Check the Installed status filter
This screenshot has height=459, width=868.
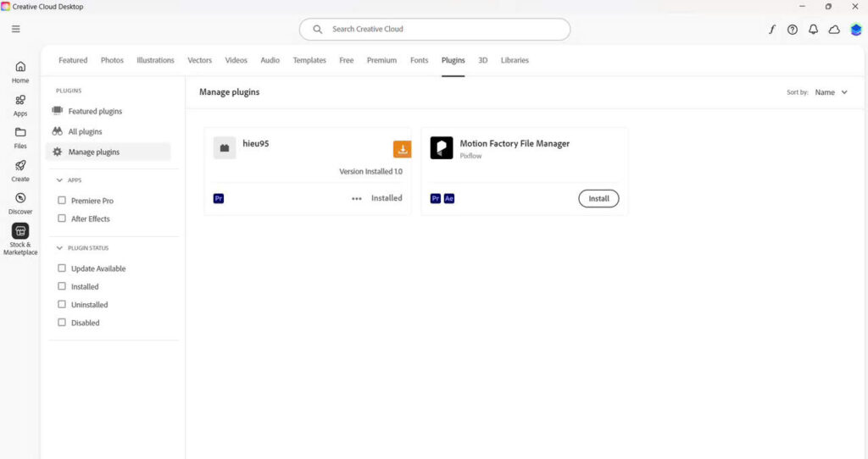[62, 286]
